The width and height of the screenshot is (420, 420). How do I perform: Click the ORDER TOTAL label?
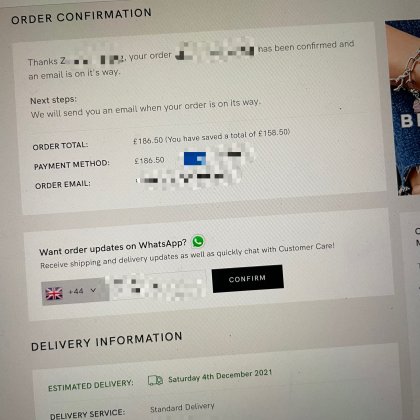[60, 146]
